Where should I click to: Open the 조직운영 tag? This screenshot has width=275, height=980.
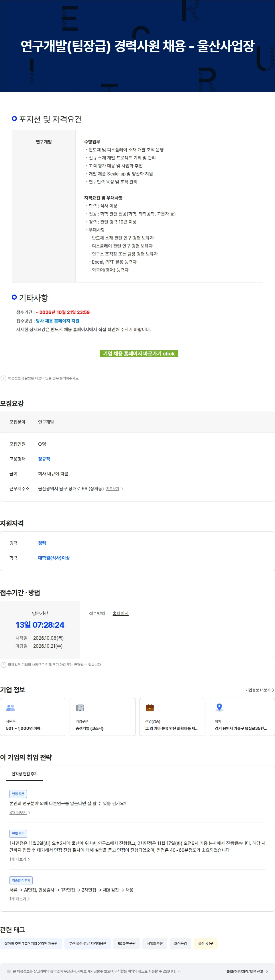pyautogui.click(x=180, y=943)
